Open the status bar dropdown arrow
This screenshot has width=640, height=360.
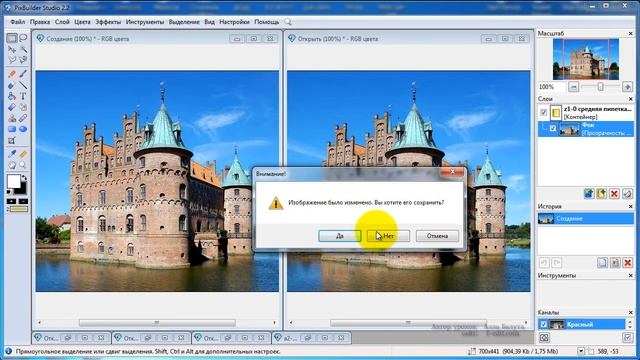[581, 351]
